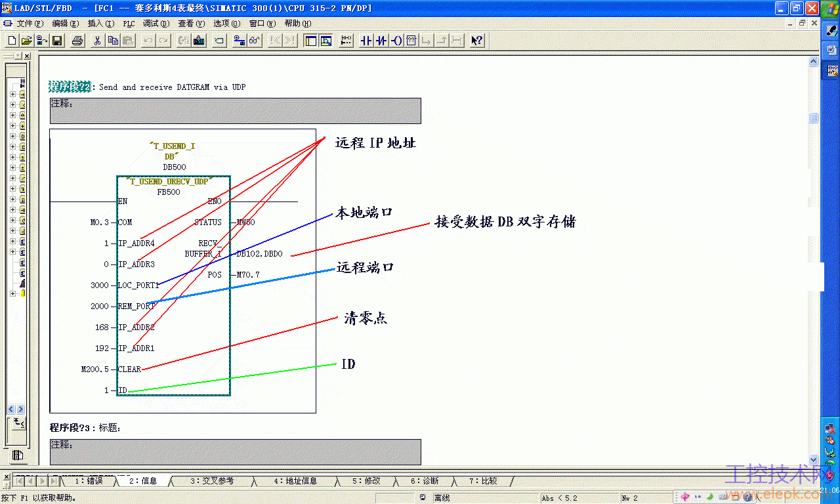
Task: Select the M200.5 CLEAR operand
Action: [x=95, y=369]
